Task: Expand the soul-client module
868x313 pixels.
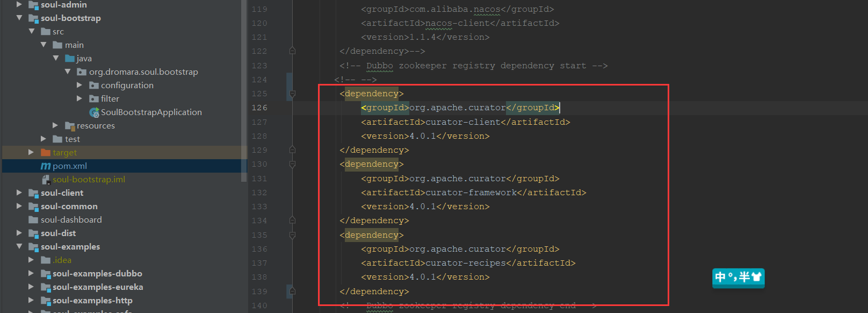Action: pyautogui.click(x=19, y=193)
